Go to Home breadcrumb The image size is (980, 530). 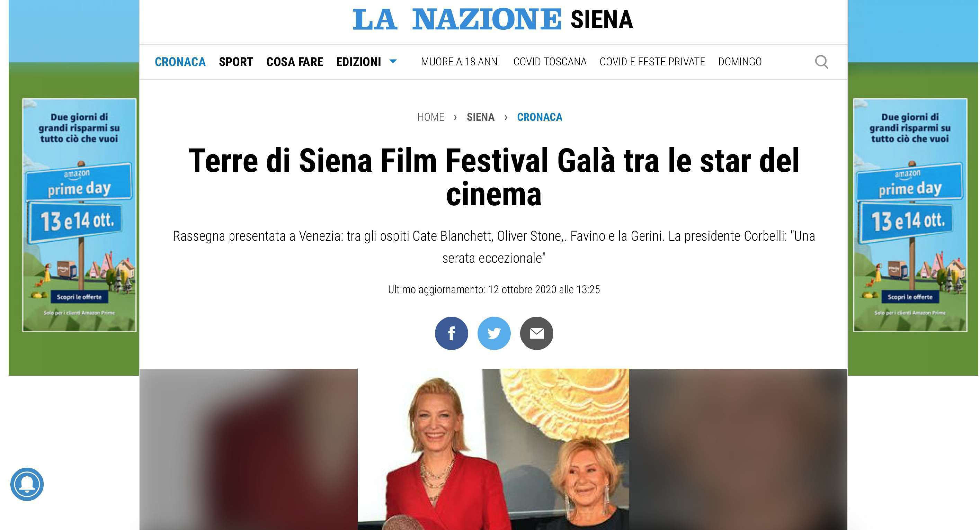(x=431, y=117)
